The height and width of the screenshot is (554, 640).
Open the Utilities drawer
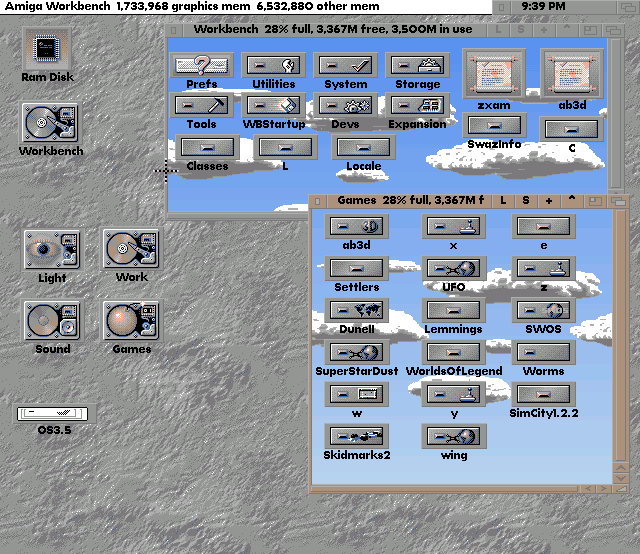pos(273,65)
